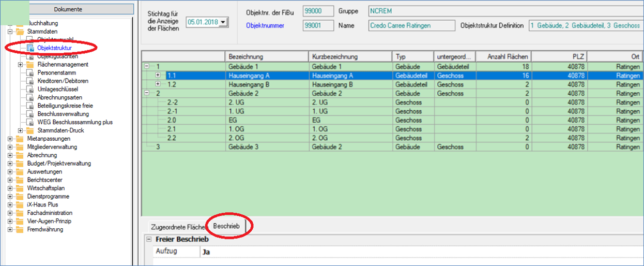Expand the Mietanpassungen folder
644x266 pixels.
(10, 139)
